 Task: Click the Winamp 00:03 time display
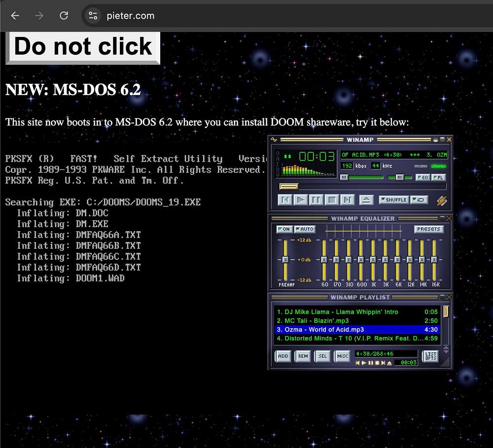click(x=317, y=156)
